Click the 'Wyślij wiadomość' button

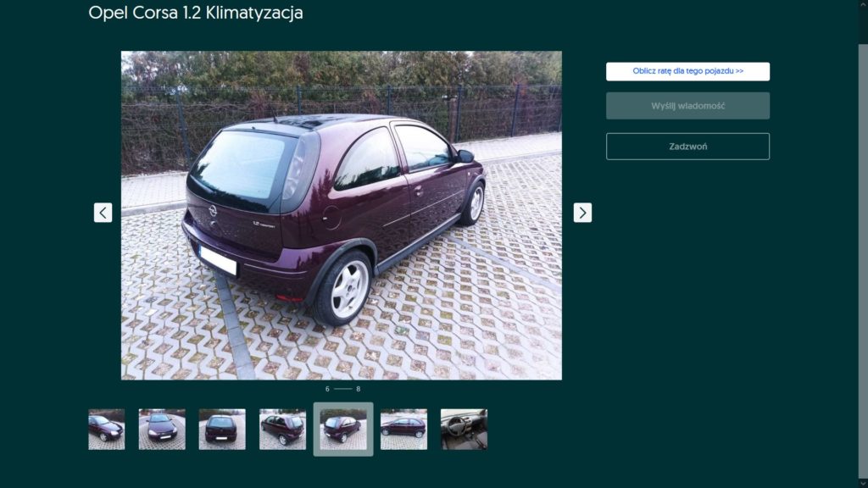click(687, 106)
